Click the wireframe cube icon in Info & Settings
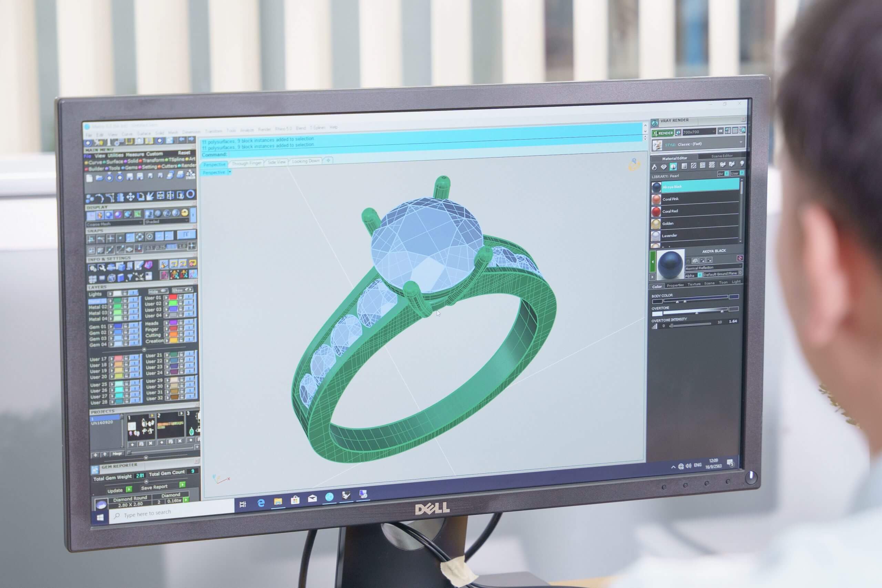This screenshot has height=588, width=882. (111, 278)
